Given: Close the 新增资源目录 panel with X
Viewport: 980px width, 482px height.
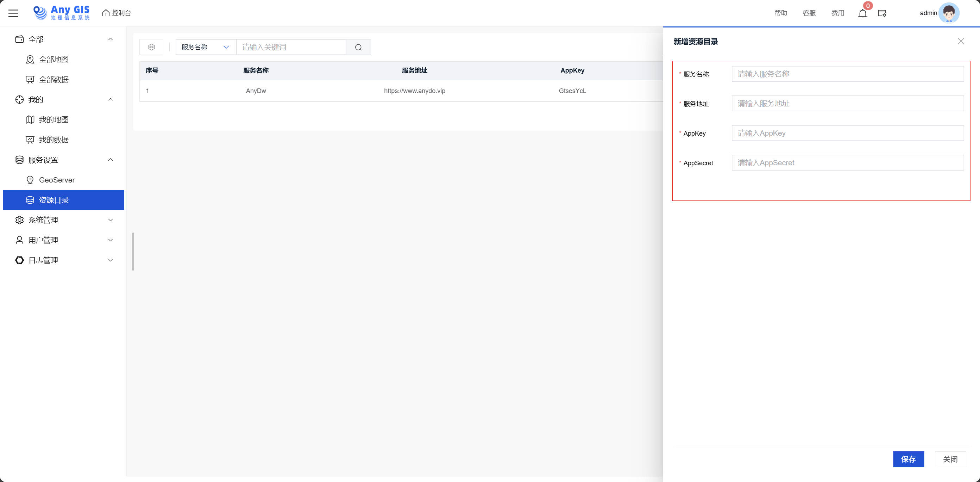Looking at the screenshot, I should (x=961, y=42).
